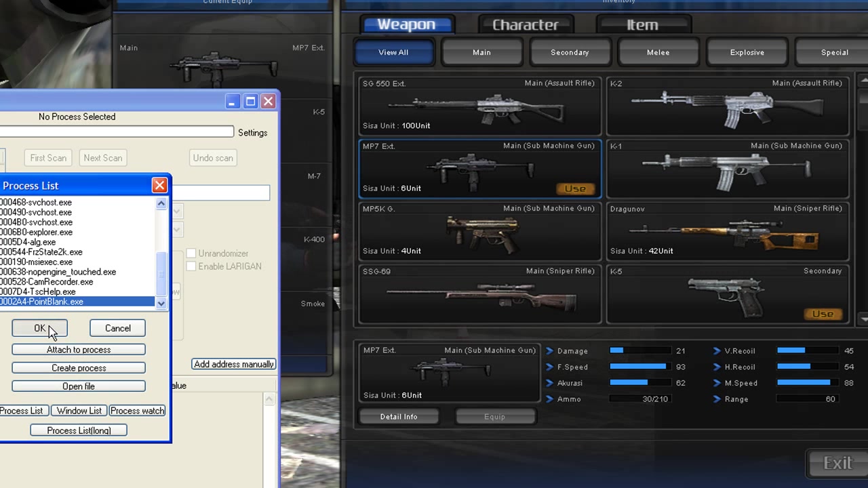This screenshot has width=868, height=488.
Task: Click the Process List(long) button
Action: click(79, 430)
